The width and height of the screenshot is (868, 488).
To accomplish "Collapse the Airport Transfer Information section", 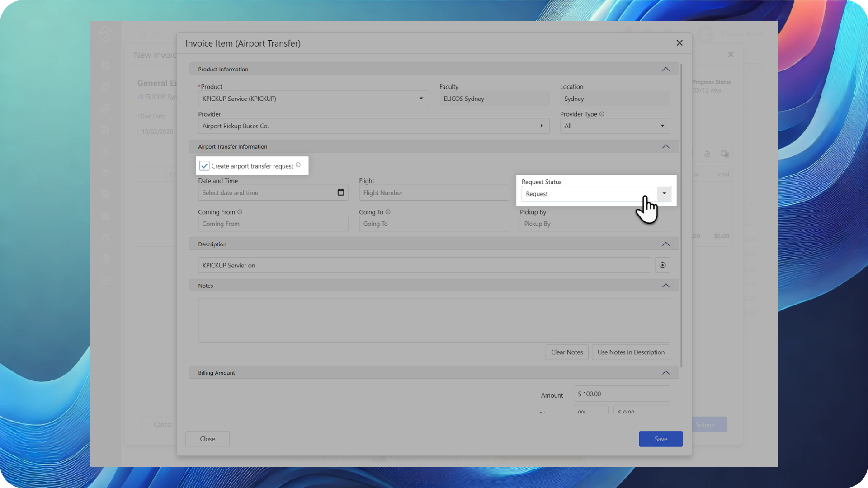I will click(665, 146).
